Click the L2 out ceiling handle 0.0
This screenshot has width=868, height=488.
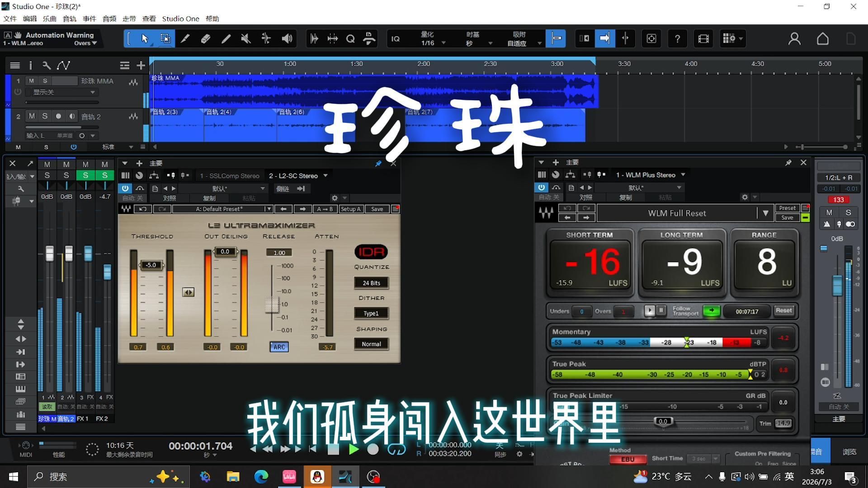[225, 251]
